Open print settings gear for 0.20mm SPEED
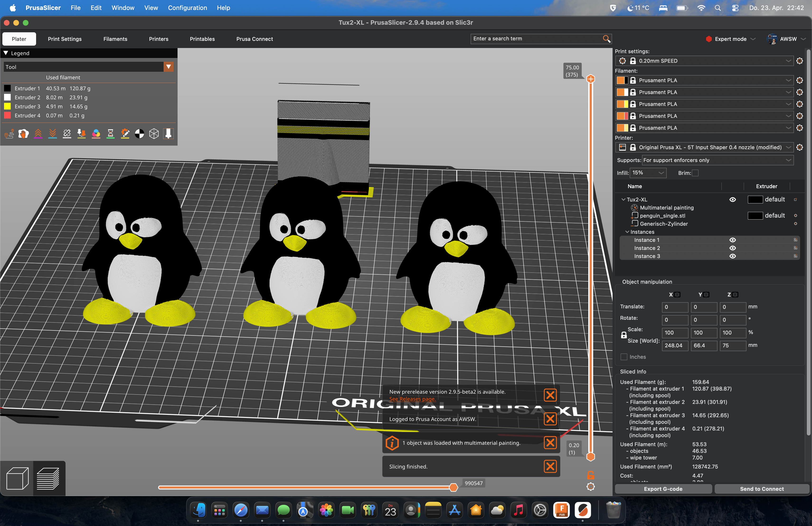Viewport: 812px width, 526px height. (799, 61)
